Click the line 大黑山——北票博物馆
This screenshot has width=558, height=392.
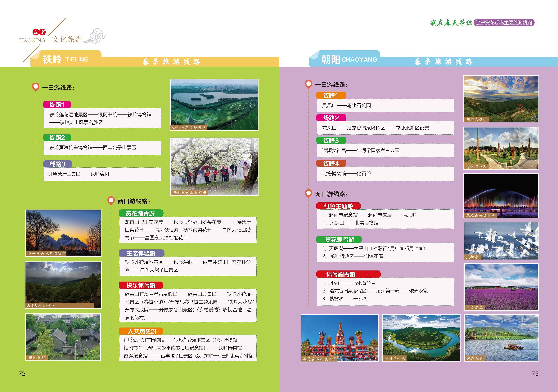click(350, 223)
